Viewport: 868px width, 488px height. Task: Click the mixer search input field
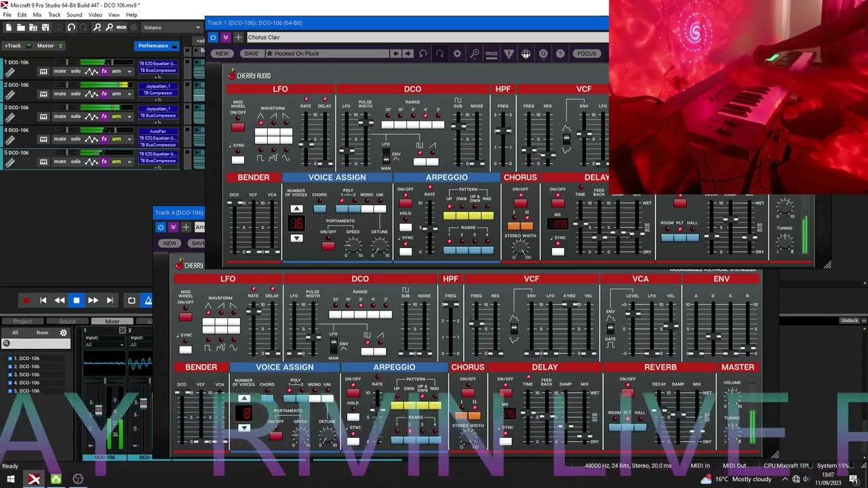click(37, 344)
